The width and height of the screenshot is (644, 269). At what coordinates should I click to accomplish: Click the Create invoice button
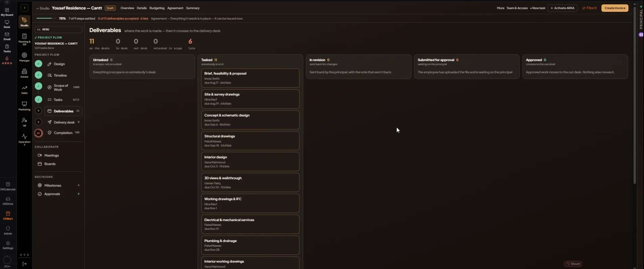pos(615,8)
